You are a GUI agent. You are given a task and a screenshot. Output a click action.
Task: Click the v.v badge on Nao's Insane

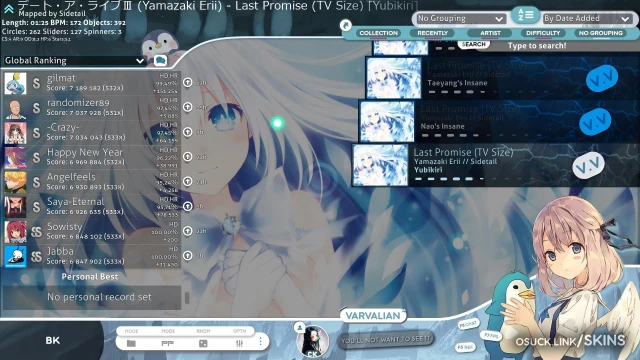click(x=595, y=121)
